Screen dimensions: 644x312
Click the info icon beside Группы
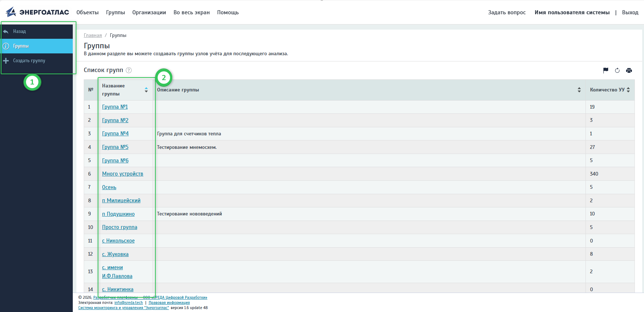click(6, 46)
